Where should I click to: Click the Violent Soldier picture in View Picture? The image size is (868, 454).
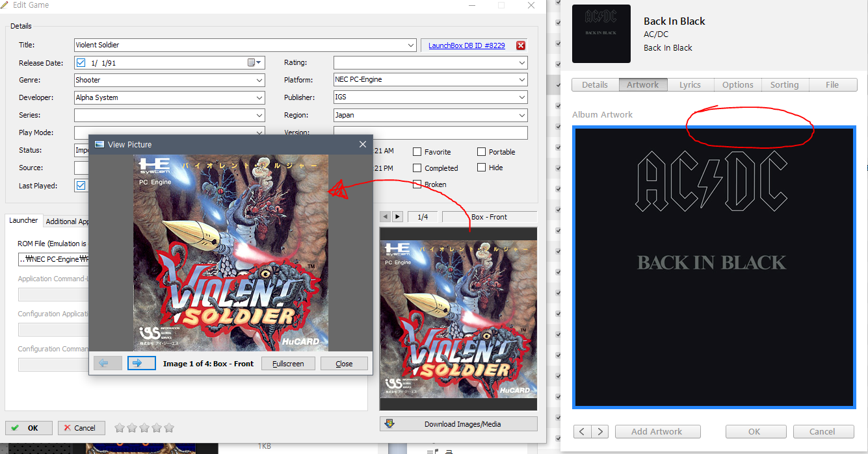[231, 253]
